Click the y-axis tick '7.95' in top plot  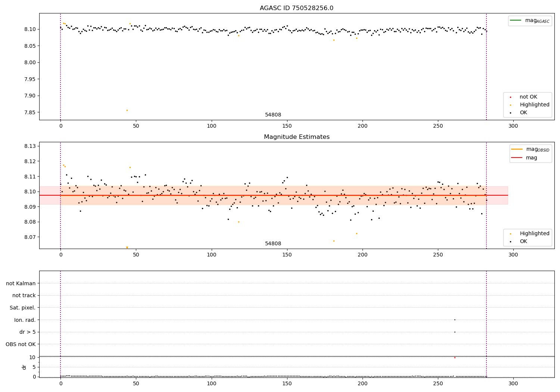tap(30, 79)
